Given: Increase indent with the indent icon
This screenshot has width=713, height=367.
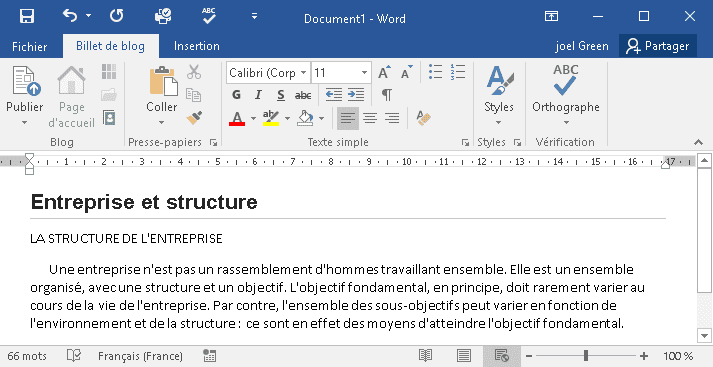Looking at the screenshot, I should (x=356, y=95).
